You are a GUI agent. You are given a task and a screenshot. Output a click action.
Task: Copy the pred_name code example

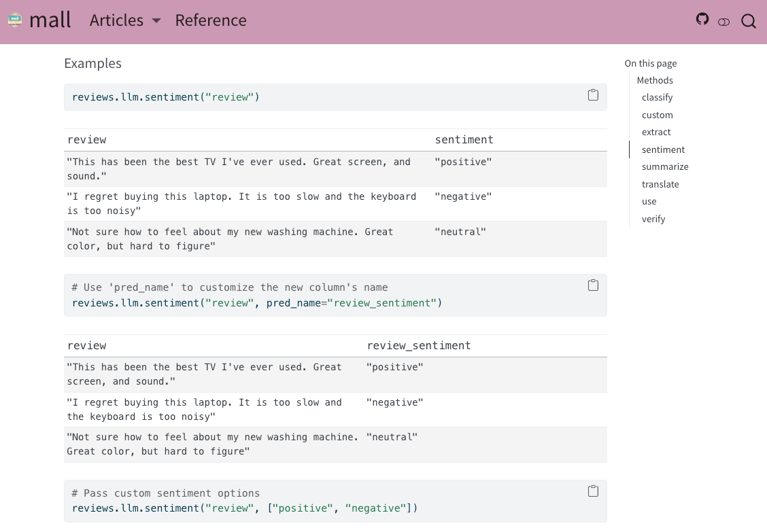(x=593, y=285)
